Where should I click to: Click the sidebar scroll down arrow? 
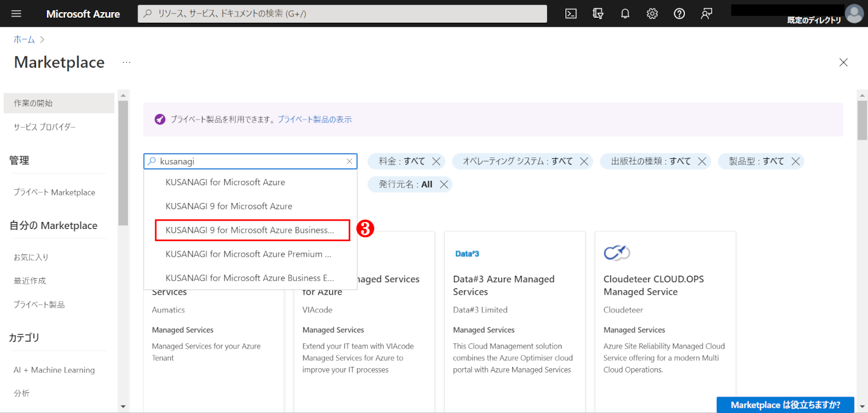pos(123,406)
